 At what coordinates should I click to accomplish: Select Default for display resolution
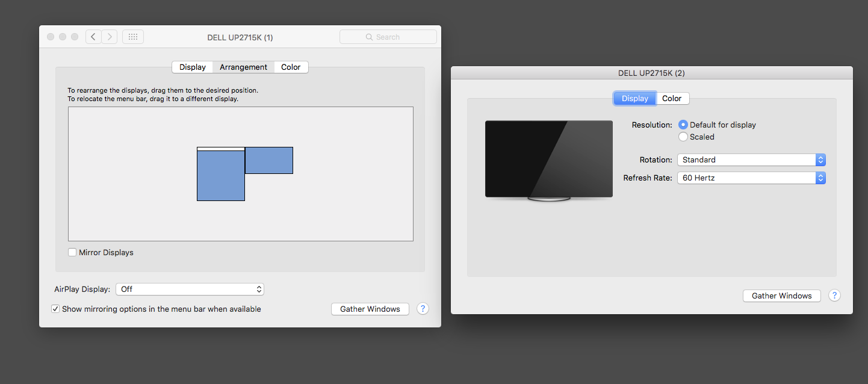683,125
